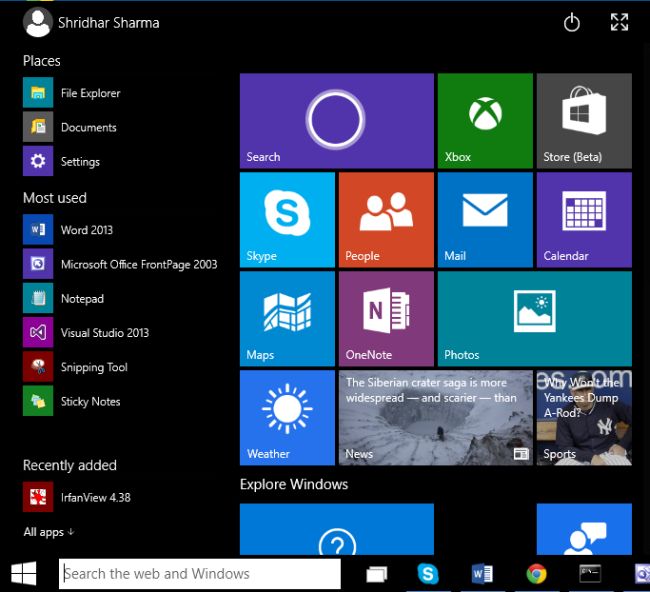Open the Cortana Search tile
Image resolution: width=650 pixels, height=592 pixels.
coord(337,121)
